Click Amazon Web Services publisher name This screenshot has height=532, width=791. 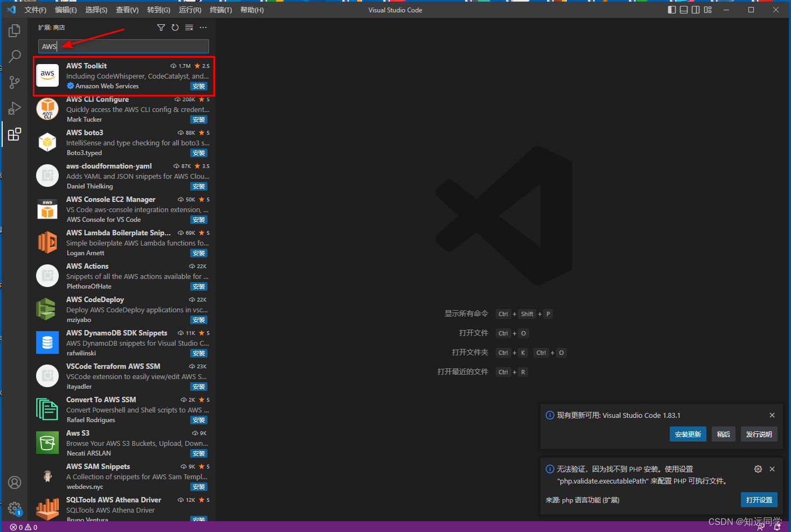[107, 86]
